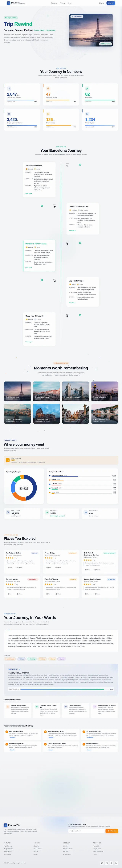Open the Tower Bridge, London photo

click(75, 391)
